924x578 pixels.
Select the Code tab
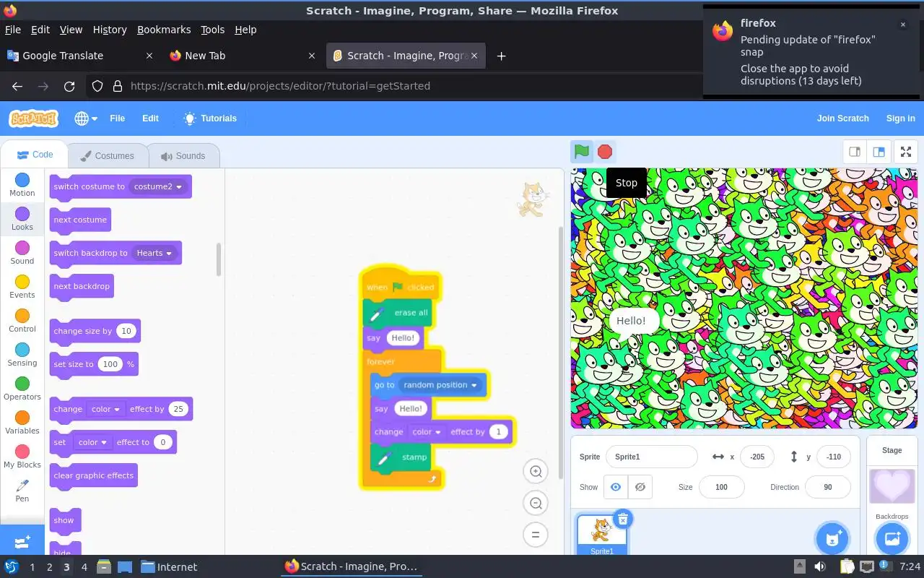(x=35, y=155)
